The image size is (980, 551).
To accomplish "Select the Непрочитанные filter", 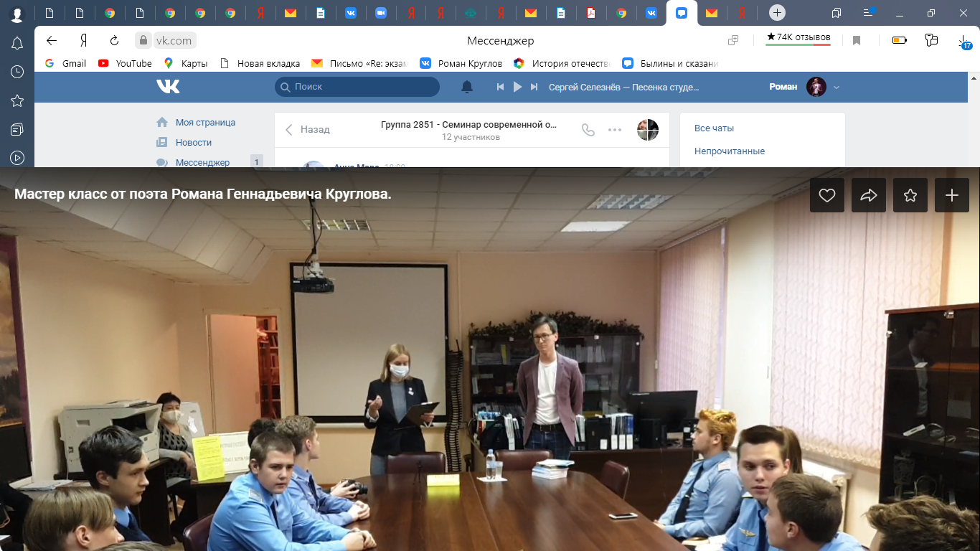I will [730, 151].
